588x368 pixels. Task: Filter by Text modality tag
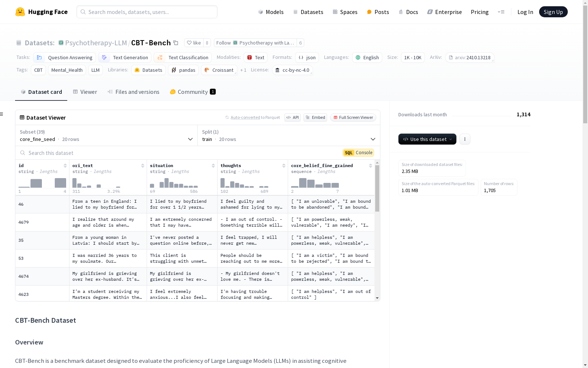tap(256, 57)
